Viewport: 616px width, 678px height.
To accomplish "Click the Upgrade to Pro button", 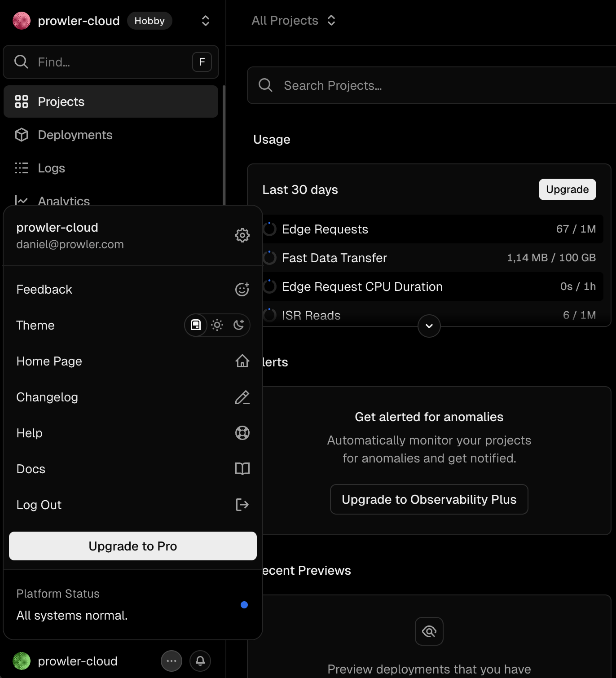I will tap(133, 546).
